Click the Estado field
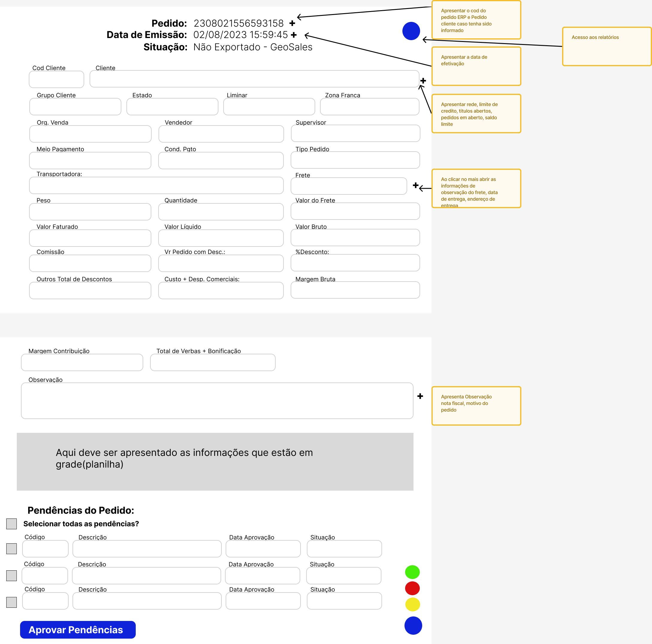The width and height of the screenshot is (652, 644). pyautogui.click(x=173, y=107)
